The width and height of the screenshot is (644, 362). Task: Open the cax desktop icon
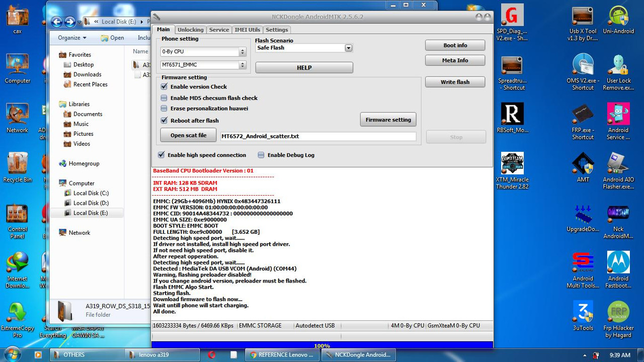(x=17, y=20)
